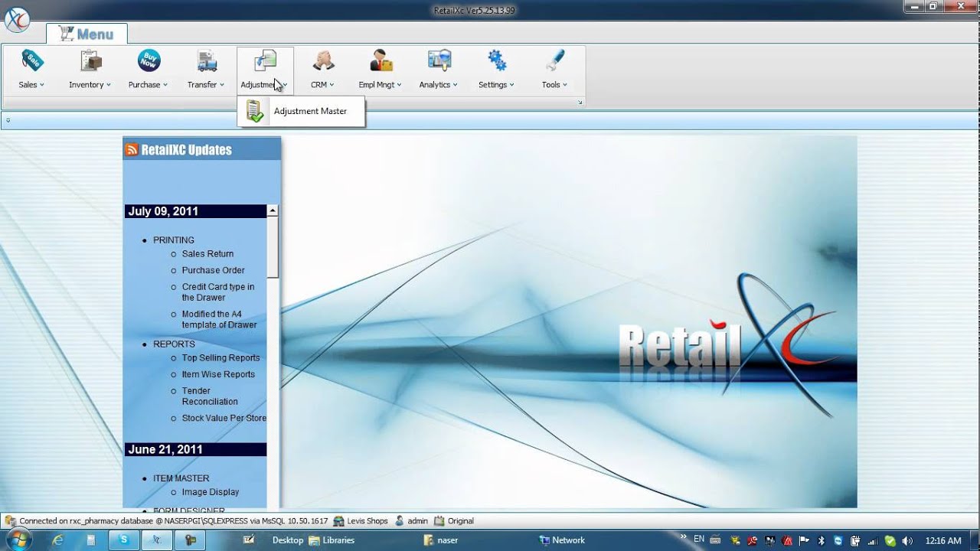The width and height of the screenshot is (980, 551).
Task: Click the Adjustment Master clipboard icon
Action: 254,112
